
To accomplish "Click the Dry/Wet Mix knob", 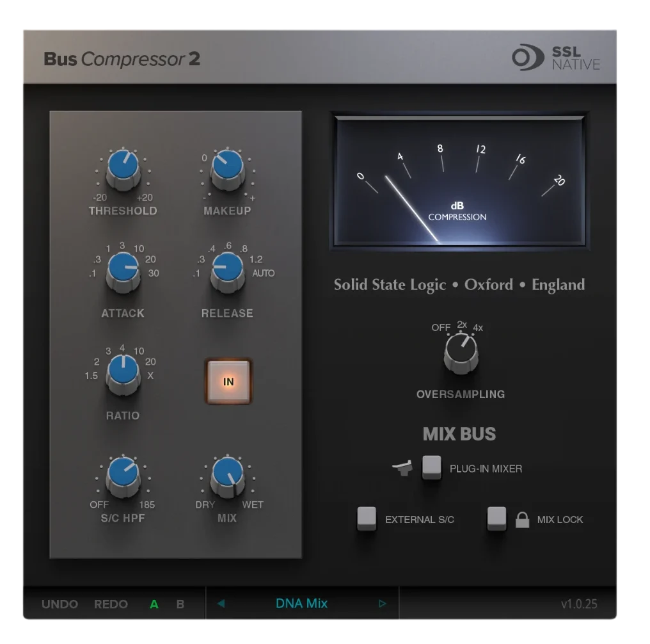I will (227, 477).
